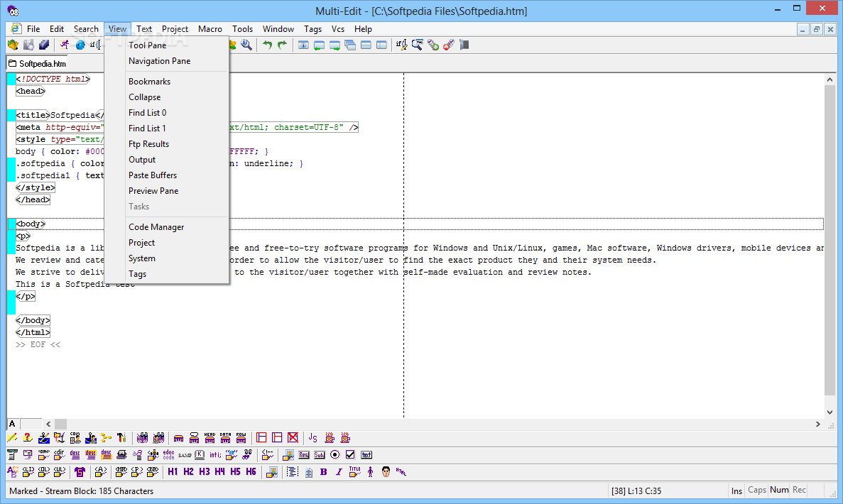Image resolution: width=843 pixels, height=504 pixels.
Task: Click the [38] L:13 C:35 position indicator
Action: (x=636, y=491)
